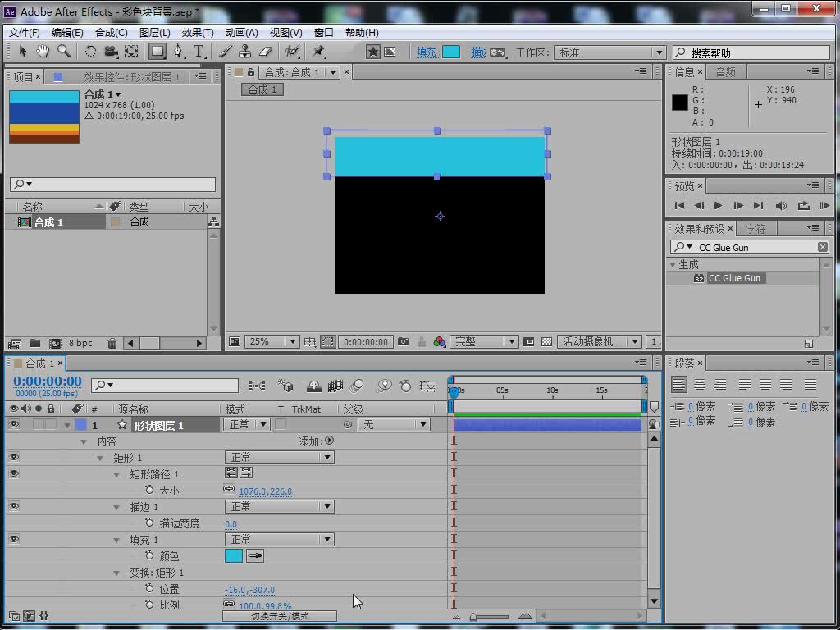840x630 pixels.
Task: Create a new folder in Project panel
Action: click(34, 344)
